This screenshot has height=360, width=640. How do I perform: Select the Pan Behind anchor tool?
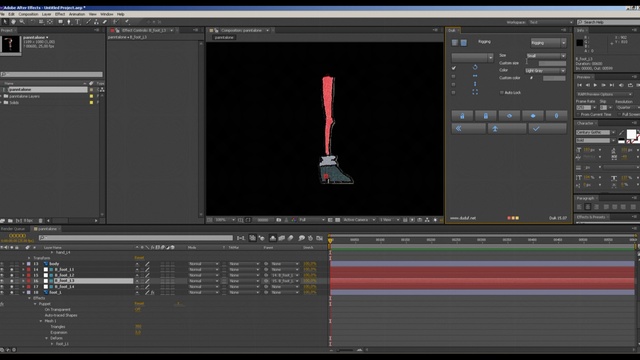tap(50, 22)
